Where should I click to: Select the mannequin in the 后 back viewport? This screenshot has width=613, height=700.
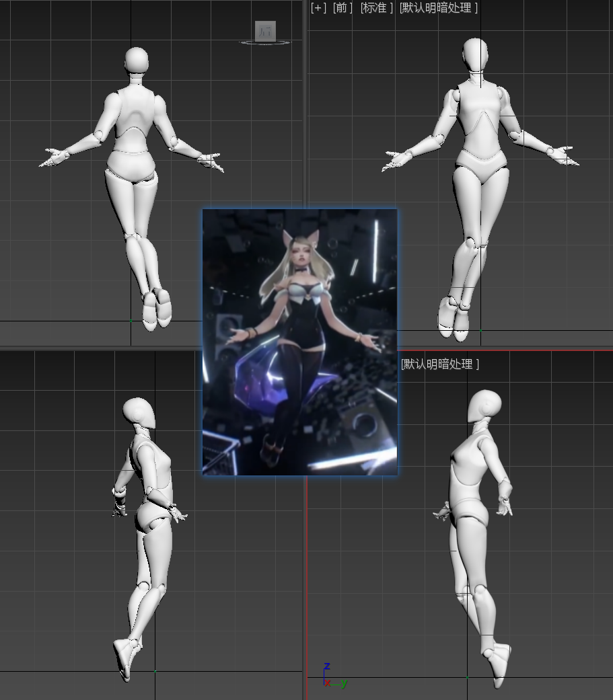[x=131, y=188]
